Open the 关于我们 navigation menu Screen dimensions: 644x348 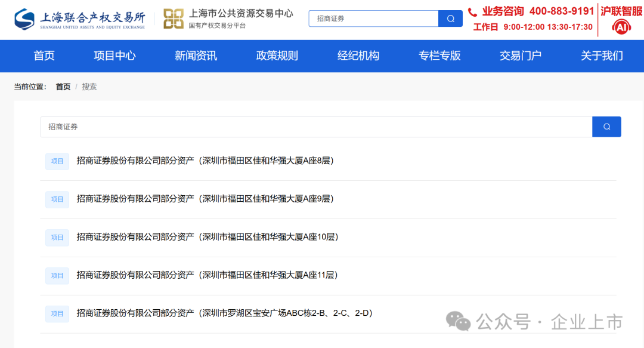(x=602, y=56)
